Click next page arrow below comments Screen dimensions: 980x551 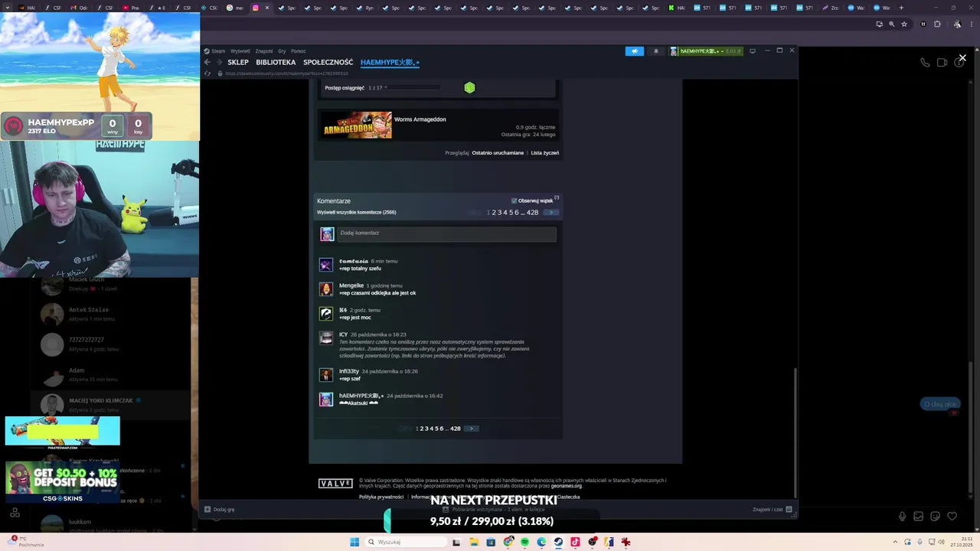click(471, 429)
